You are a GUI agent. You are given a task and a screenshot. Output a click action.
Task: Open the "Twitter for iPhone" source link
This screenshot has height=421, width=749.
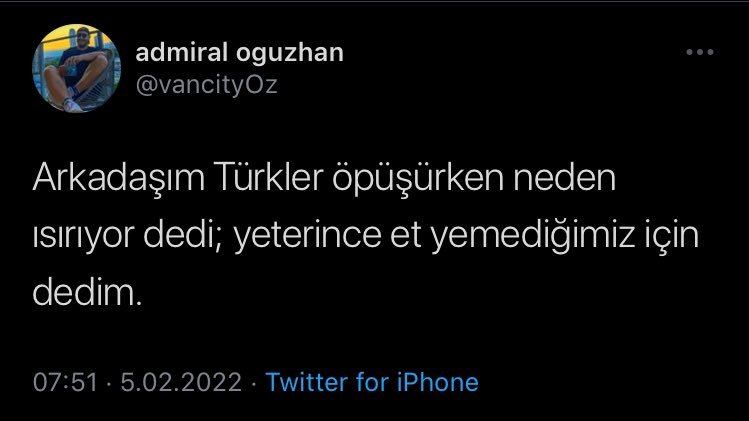[x=372, y=382]
